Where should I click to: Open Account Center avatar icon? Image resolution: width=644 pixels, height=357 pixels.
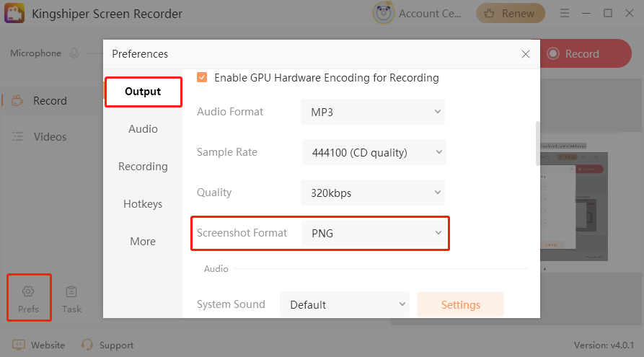383,13
